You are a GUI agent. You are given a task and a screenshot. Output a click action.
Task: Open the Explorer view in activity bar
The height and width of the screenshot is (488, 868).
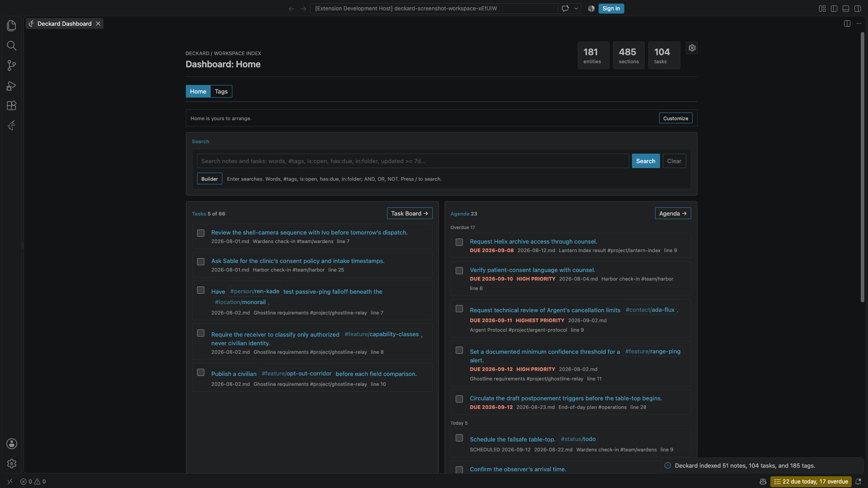(12, 26)
